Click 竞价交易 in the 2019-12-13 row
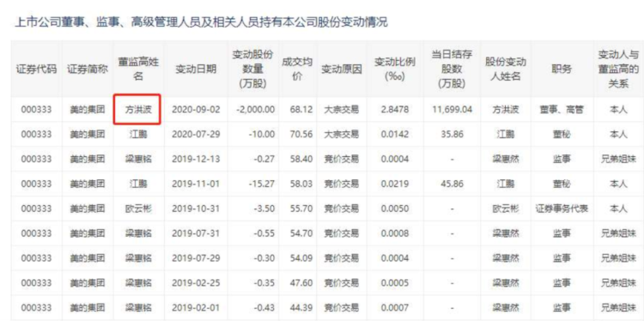The height and width of the screenshot is (321, 644). pyautogui.click(x=341, y=160)
